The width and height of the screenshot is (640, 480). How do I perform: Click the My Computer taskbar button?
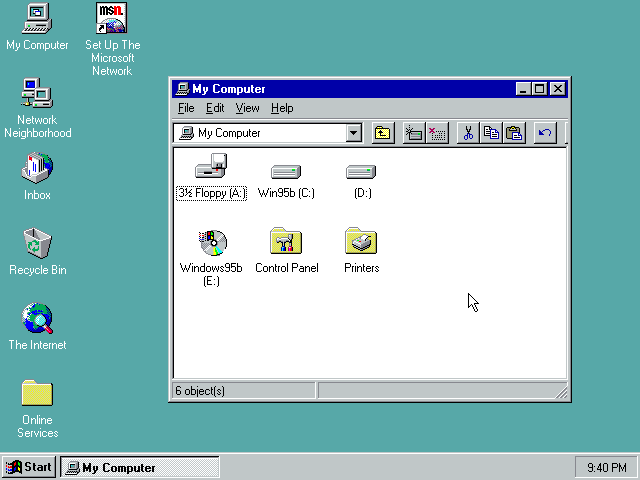coord(140,467)
